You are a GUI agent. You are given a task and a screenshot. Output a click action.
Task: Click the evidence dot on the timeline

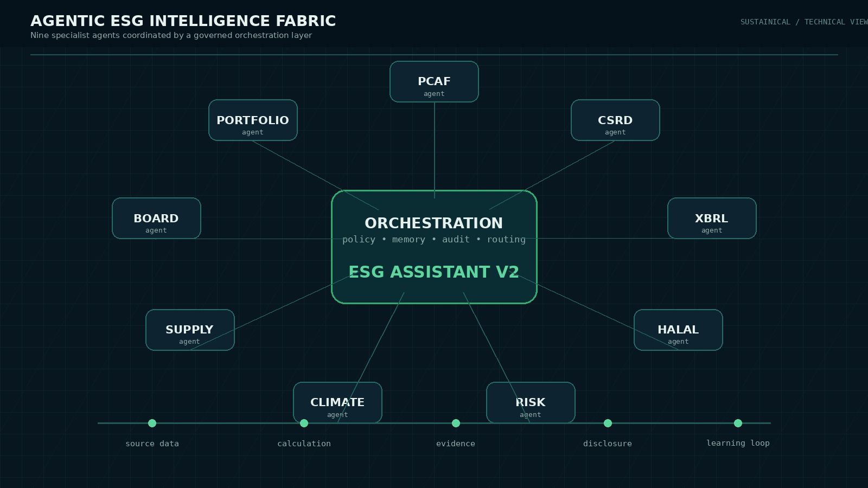tap(456, 423)
